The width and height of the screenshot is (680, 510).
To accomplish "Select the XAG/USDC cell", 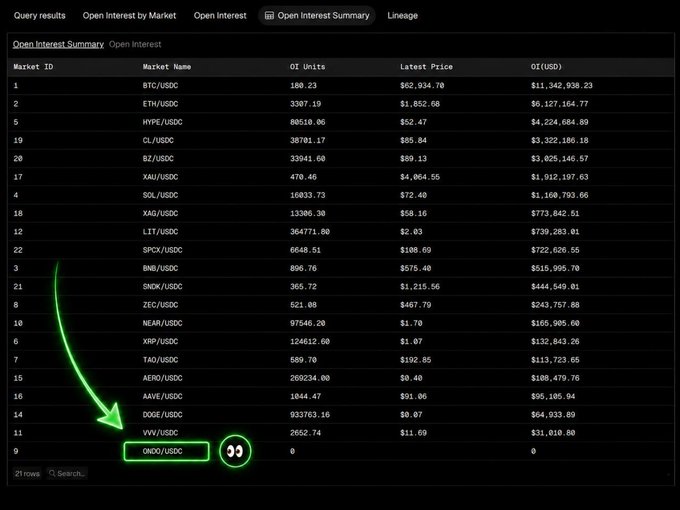I will (x=160, y=213).
